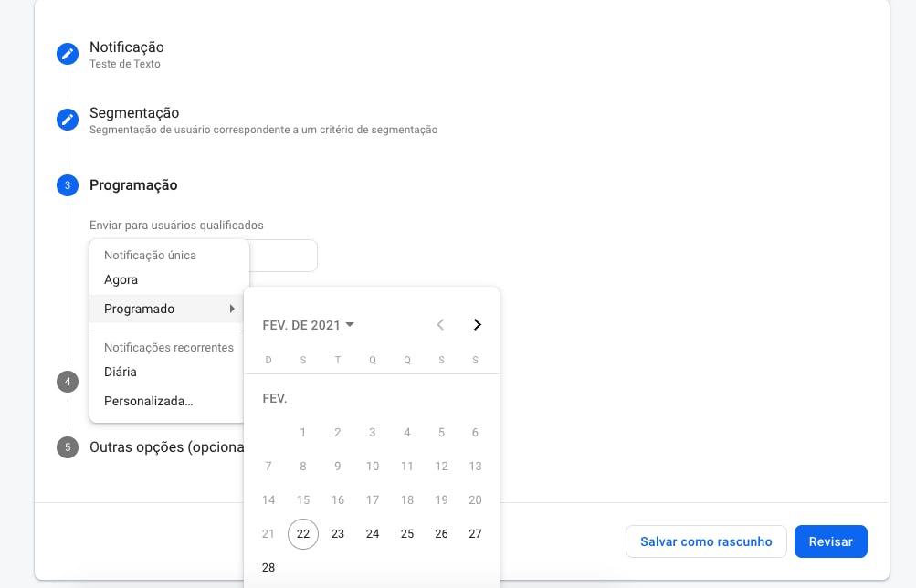This screenshot has height=588, width=916.
Task: Select Agora from the scheduling menu
Action: (x=120, y=279)
